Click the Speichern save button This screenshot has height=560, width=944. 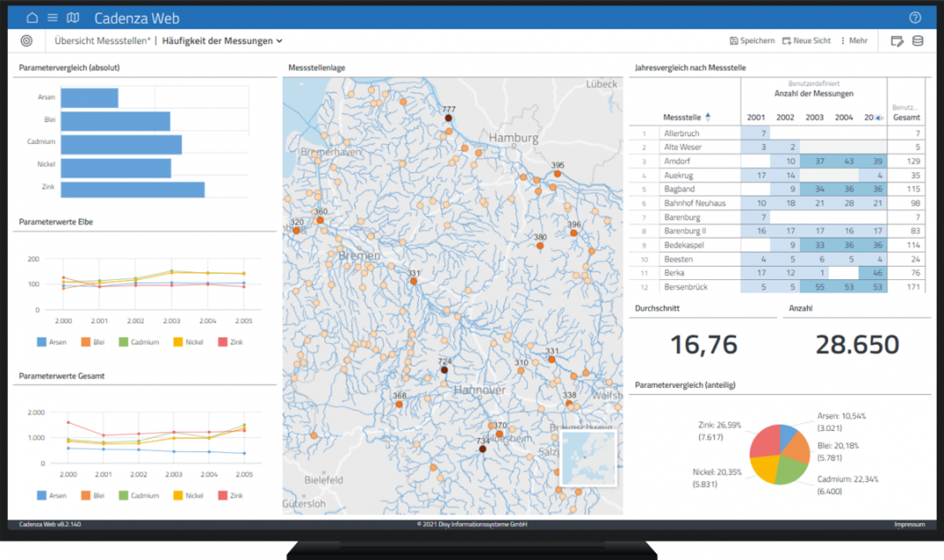(x=752, y=41)
